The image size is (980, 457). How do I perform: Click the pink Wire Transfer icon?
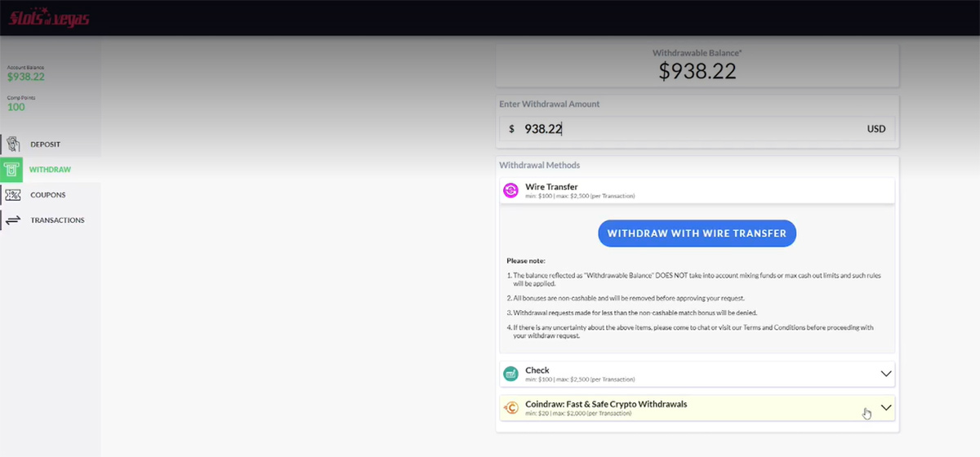click(510, 191)
